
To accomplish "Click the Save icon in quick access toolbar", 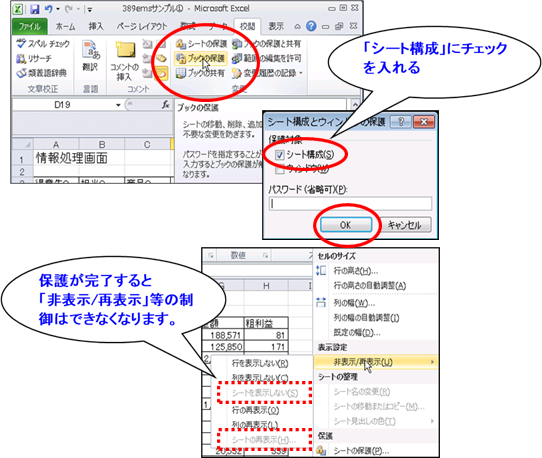I will click(35, 9).
